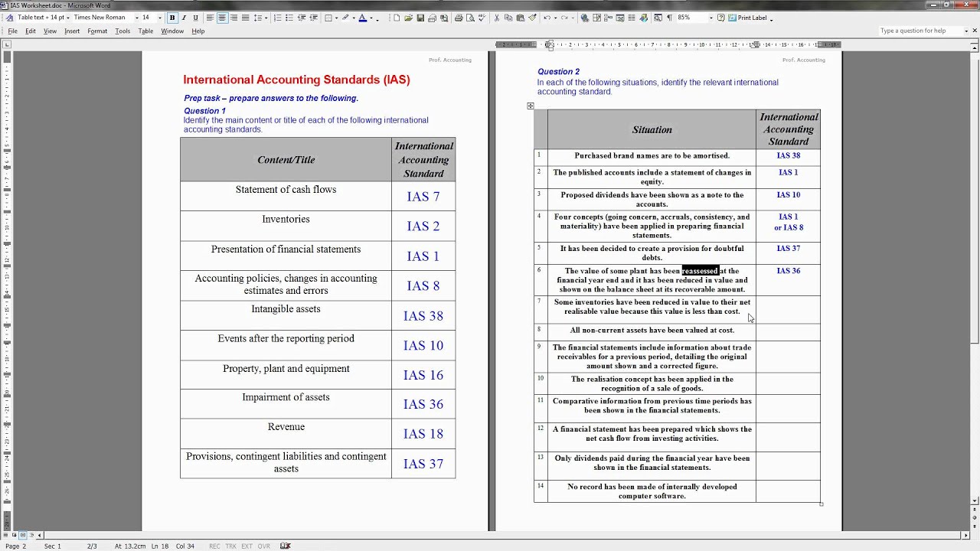Open the line spacing dropdown arrow
980x551 pixels.
[266, 18]
